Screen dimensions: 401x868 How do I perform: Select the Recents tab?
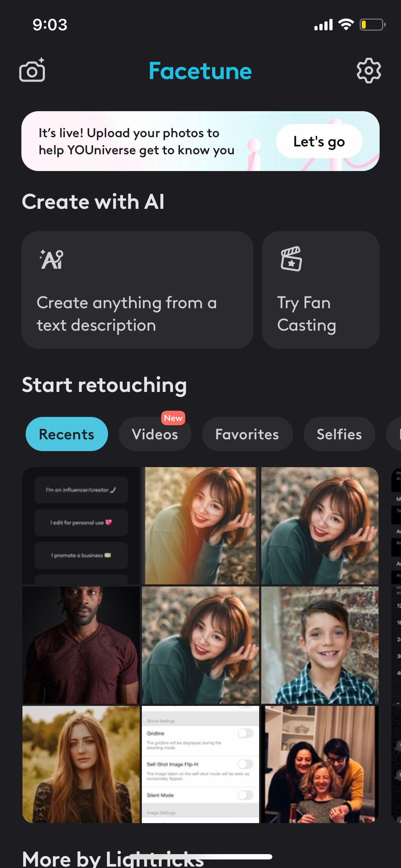(x=67, y=434)
